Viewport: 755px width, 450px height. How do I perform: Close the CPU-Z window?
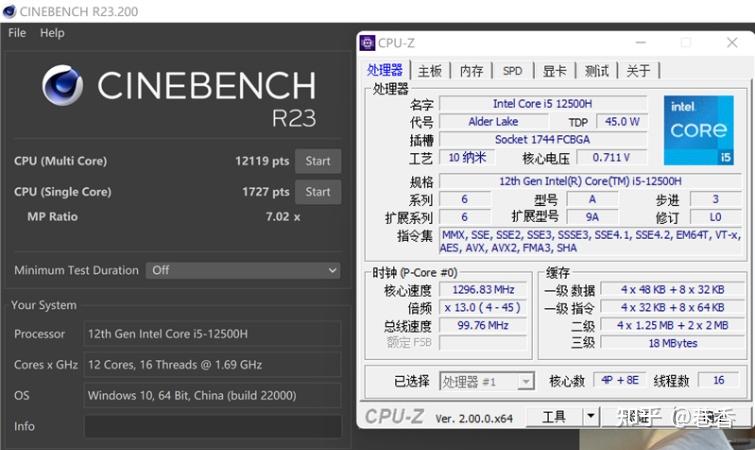(732, 43)
